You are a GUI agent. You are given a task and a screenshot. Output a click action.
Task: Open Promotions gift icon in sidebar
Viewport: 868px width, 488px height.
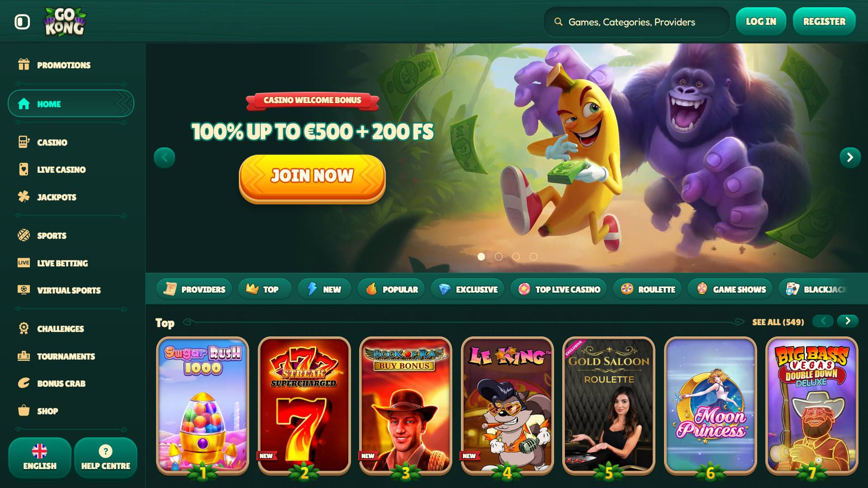(24, 65)
